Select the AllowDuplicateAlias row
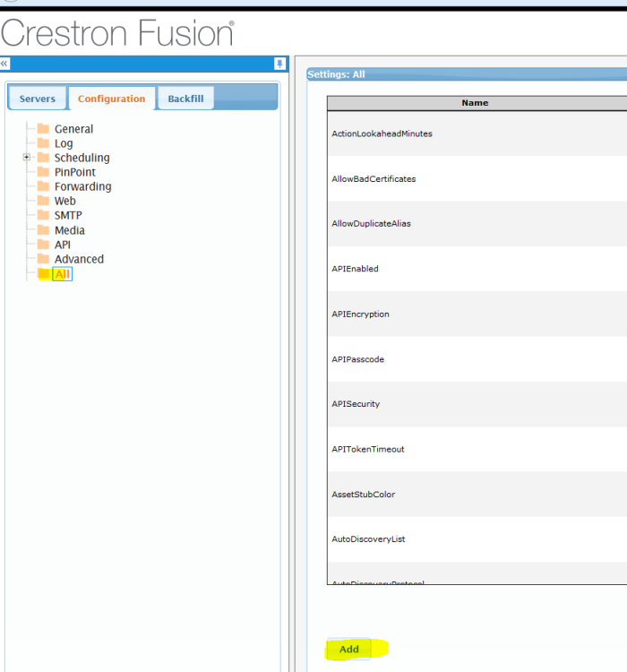The height and width of the screenshot is (672, 627). pyautogui.click(x=477, y=224)
